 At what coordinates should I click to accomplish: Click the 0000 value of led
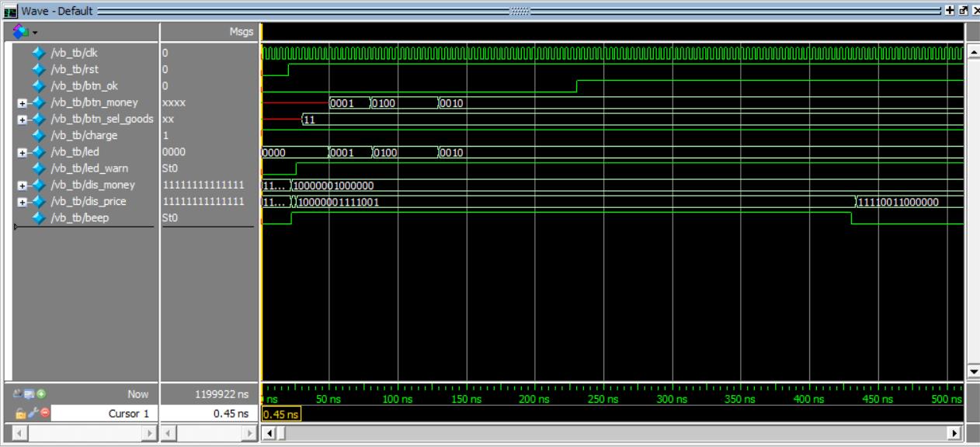click(x=172, y=151)
